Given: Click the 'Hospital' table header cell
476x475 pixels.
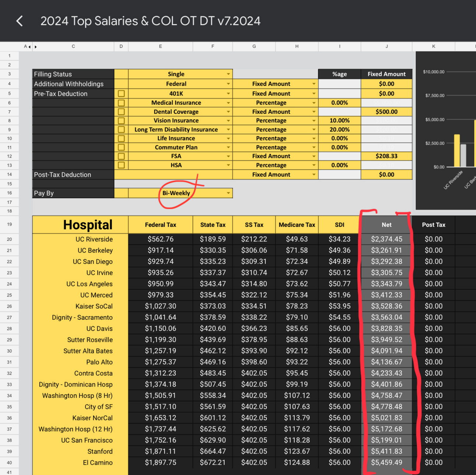Looking at the screenshot, I should click(x=80, y=225).
